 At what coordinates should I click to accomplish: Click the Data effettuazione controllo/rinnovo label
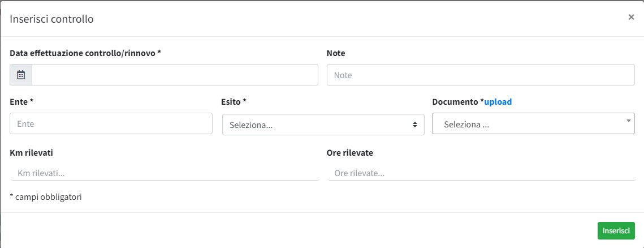(x=85, y=53)
